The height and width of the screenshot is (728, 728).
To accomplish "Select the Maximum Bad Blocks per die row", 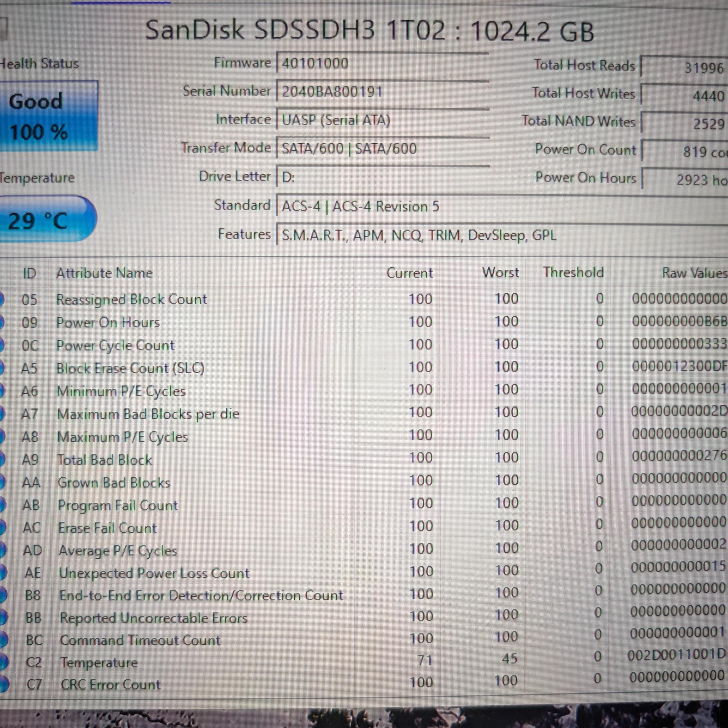I will coord(364,413).
